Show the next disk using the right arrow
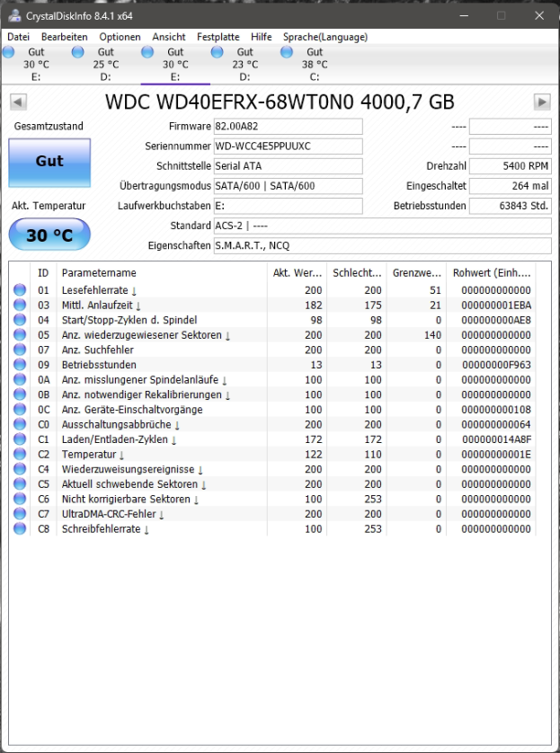Image resolution: width=560 pixels, height=753 pixels. point(542,102)
